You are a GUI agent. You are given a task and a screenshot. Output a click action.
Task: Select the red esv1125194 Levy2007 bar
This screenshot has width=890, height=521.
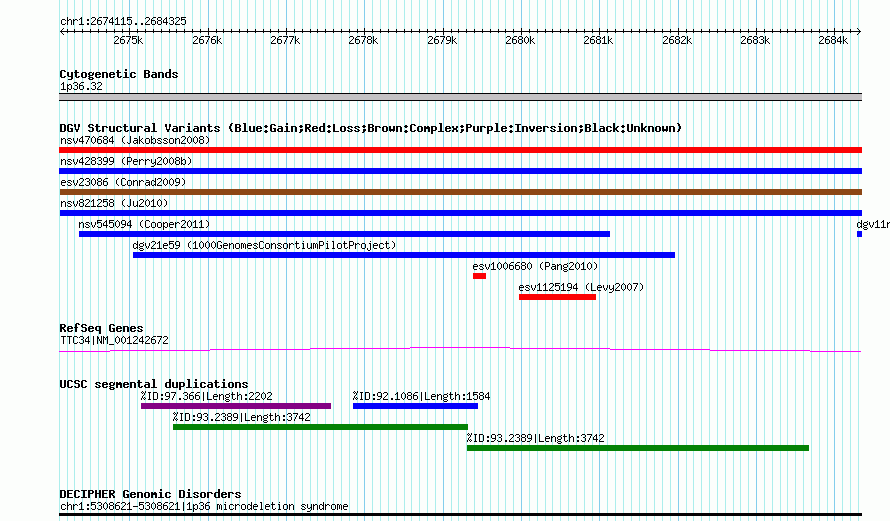click(557, 297)
